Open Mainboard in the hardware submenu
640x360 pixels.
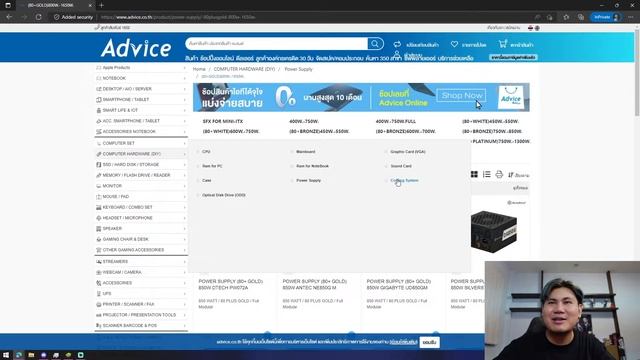(305, 151)
